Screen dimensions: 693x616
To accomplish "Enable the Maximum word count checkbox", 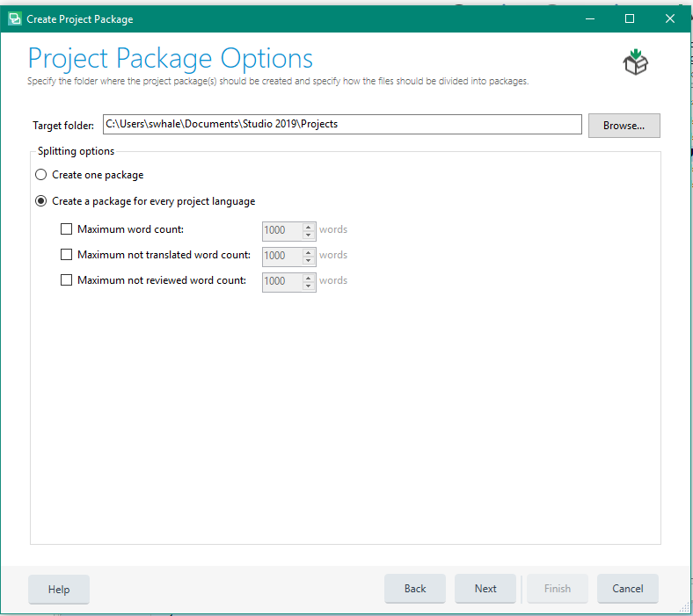I will (66, 229).
